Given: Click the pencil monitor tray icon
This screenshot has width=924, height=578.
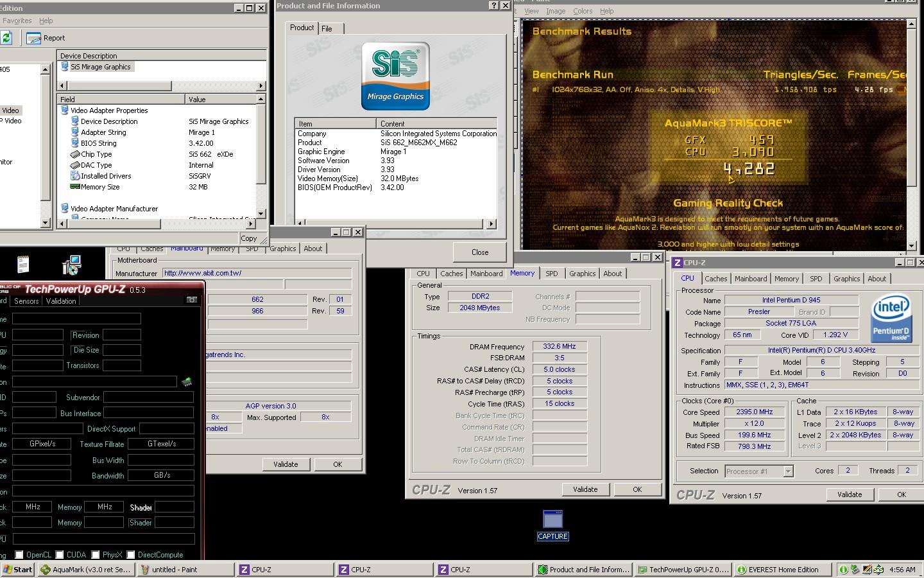Looking at the screenshot, I should [x=866, y=570].
